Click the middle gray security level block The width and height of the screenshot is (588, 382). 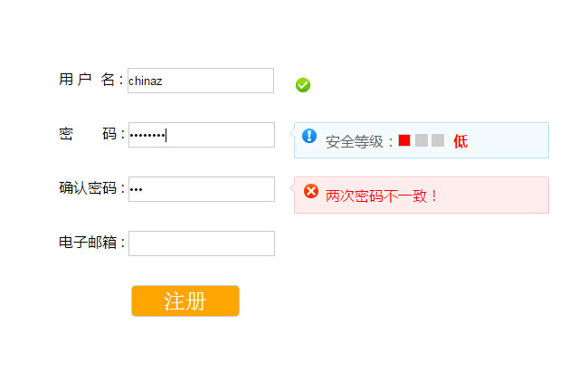pos(422,140)
